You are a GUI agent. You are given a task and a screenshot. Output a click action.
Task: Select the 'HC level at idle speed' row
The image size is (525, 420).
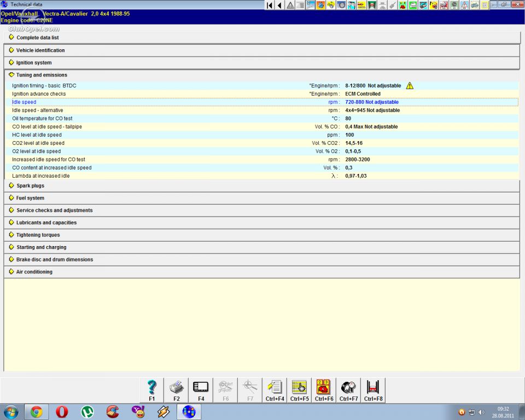coord(262,135)
